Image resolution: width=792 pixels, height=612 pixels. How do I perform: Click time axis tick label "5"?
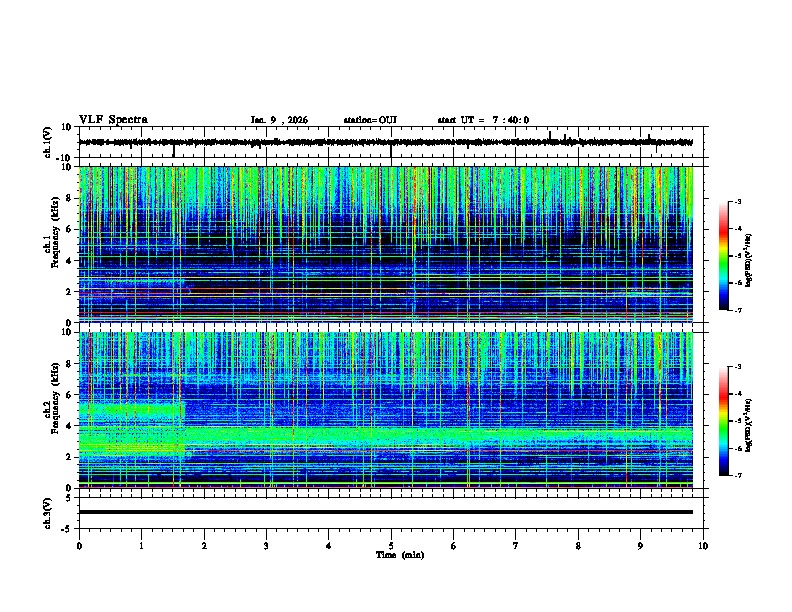pos(391,546)
